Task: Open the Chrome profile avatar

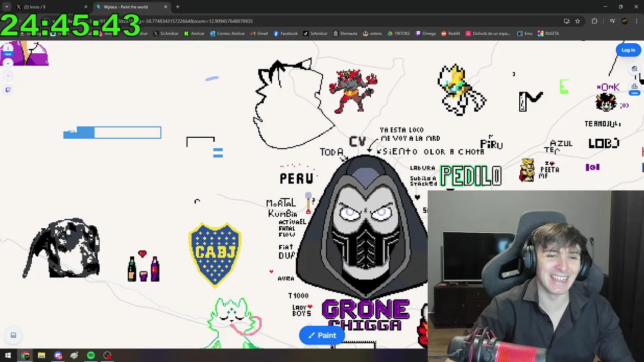Action: pyautogui.click(x=624, y=21)
